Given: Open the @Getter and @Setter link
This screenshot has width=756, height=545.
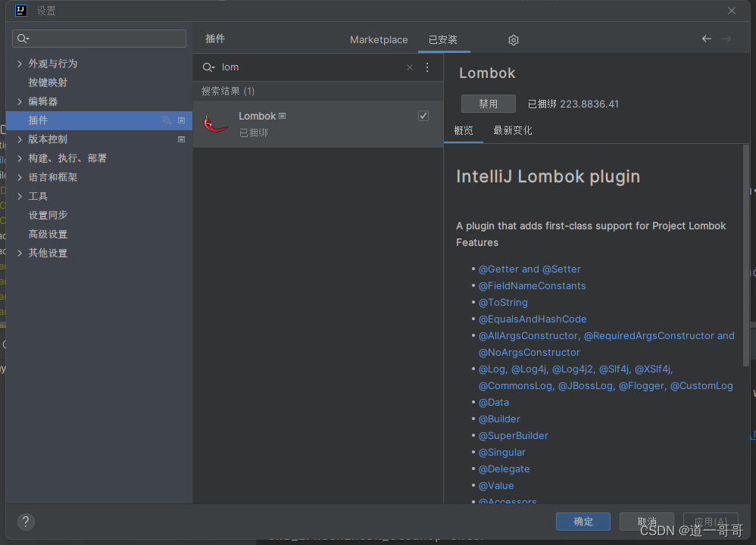Looking at the screenshot, I should coord(530,269).
